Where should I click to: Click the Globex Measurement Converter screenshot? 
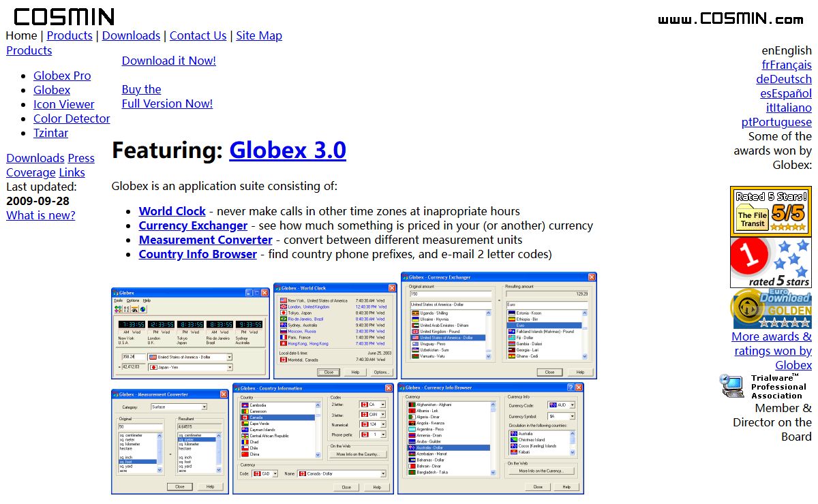point(170,441)
